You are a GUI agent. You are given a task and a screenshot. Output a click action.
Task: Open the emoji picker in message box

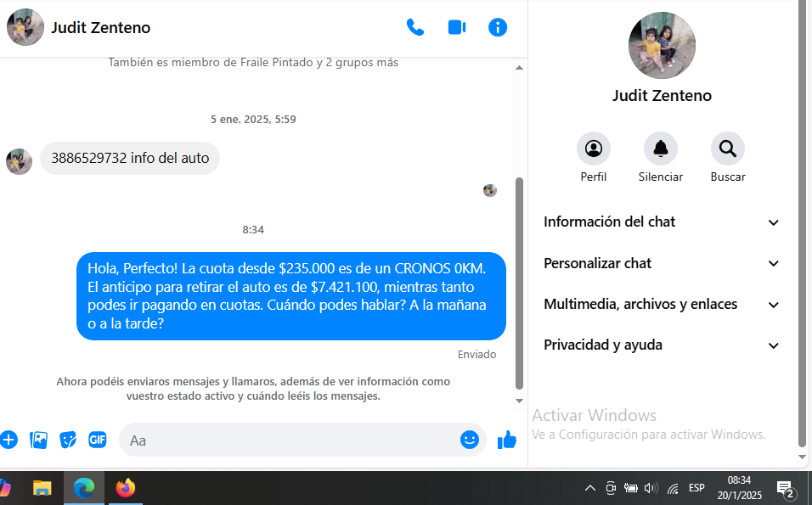click(469, 440)
